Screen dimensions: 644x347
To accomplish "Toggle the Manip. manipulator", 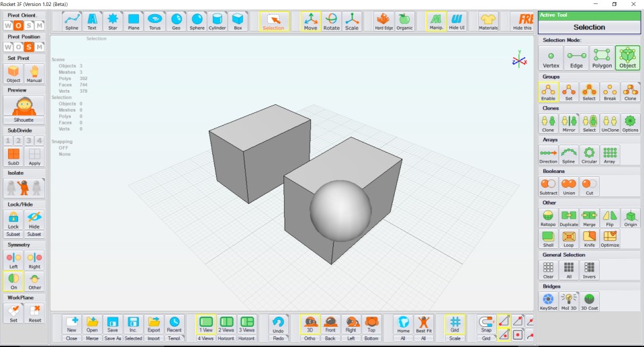I will [x=436, y=22].
